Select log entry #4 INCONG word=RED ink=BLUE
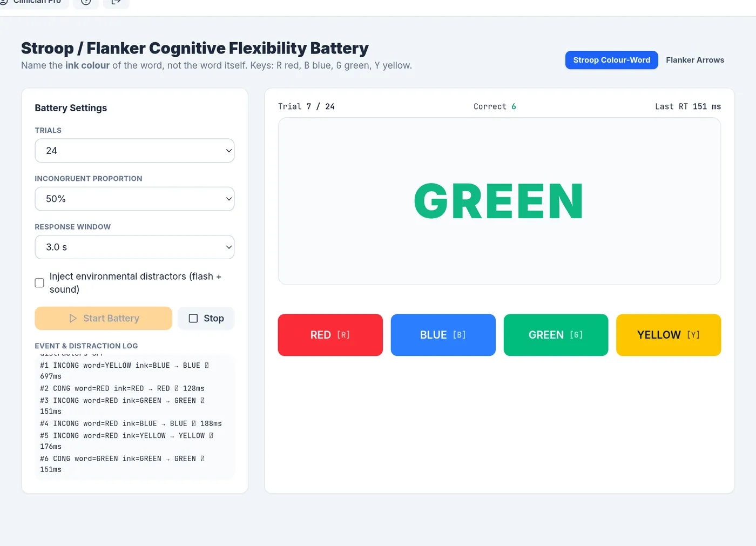Viewport: 756px width, 546px height. click(134, 423)
